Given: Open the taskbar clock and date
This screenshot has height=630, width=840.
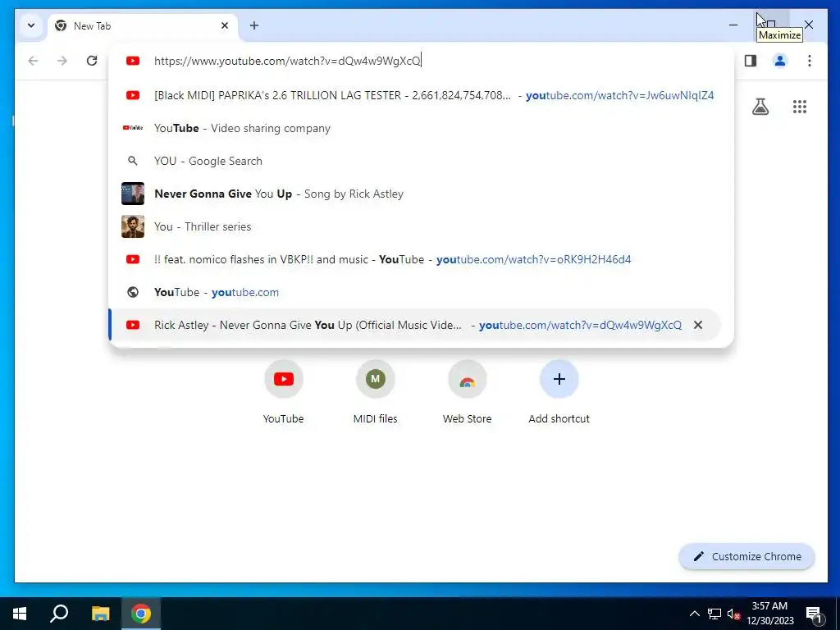Looking at the screenshot, I should pos(769,614).
